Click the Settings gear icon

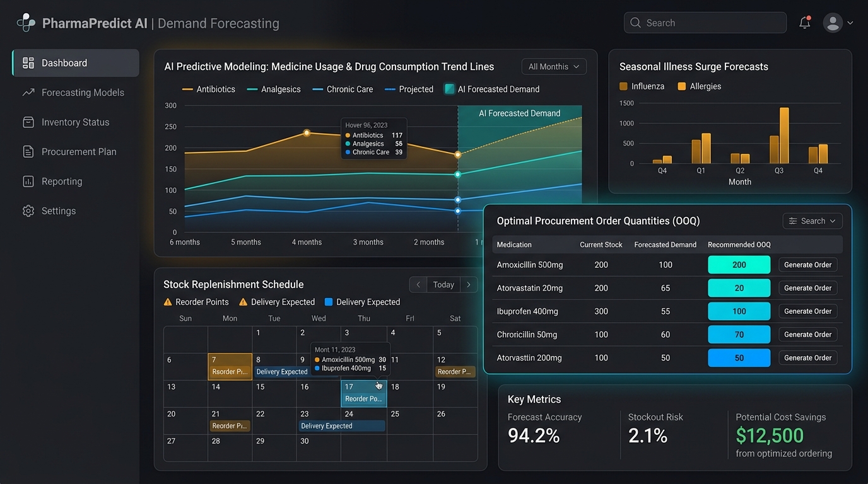tap(28, 211)
